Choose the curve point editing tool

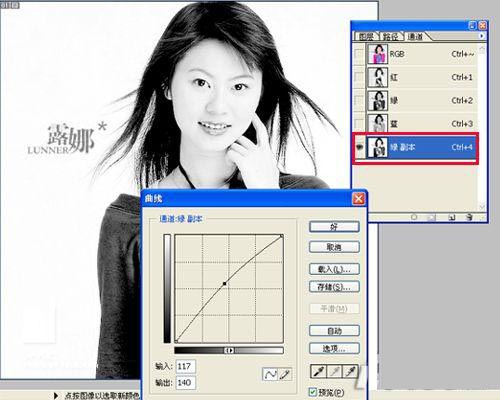click(270, 374)
